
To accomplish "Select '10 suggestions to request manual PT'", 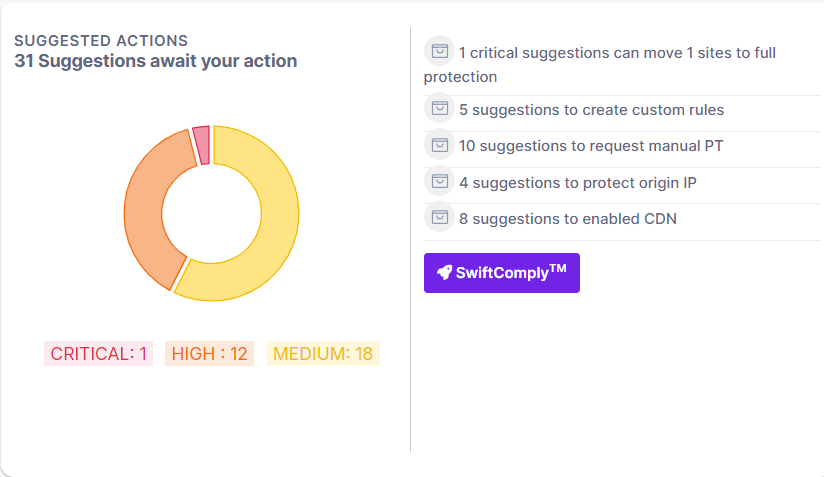I will [591, 146].
